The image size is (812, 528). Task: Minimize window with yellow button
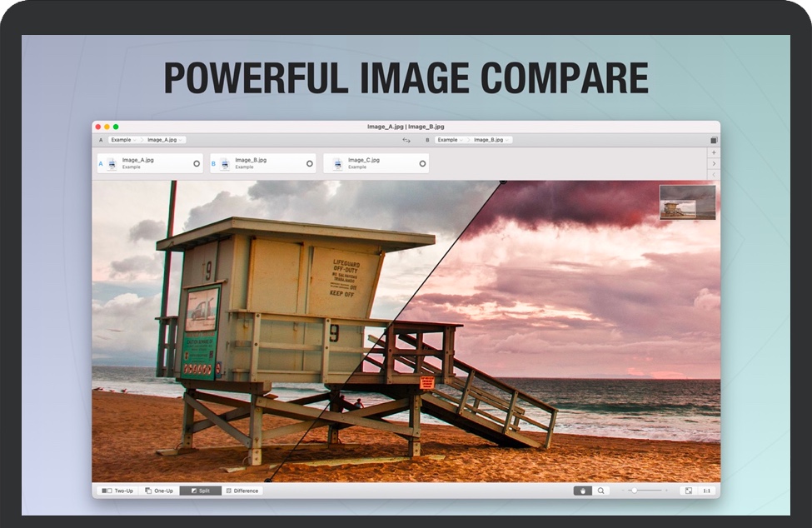tap(107, 127)
